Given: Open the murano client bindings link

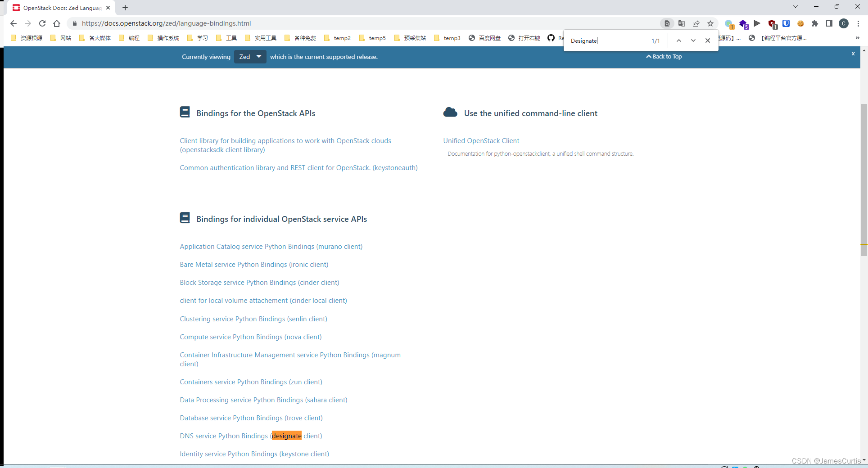Looking at the screenshot, I should click(x=271, y=246).
